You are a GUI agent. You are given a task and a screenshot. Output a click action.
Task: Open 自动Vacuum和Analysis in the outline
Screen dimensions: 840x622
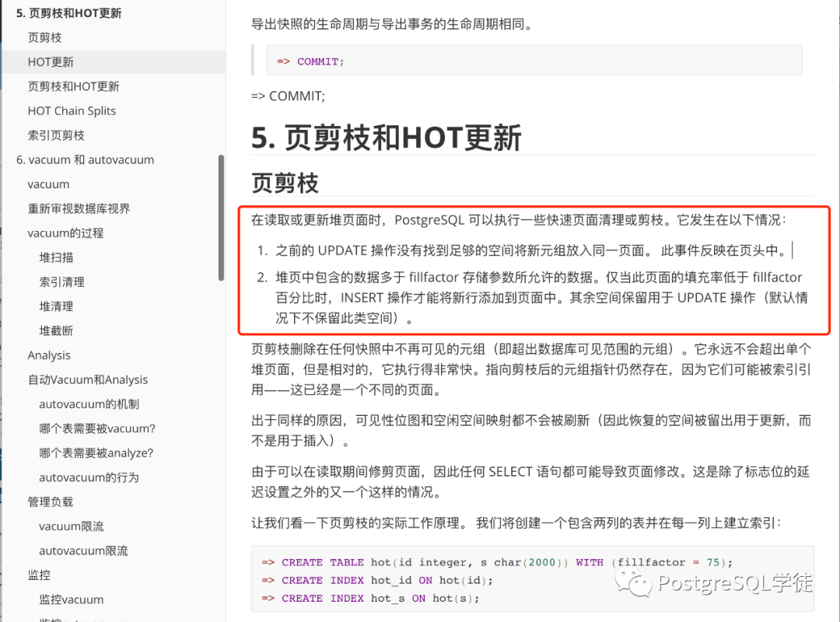[88, 380]
